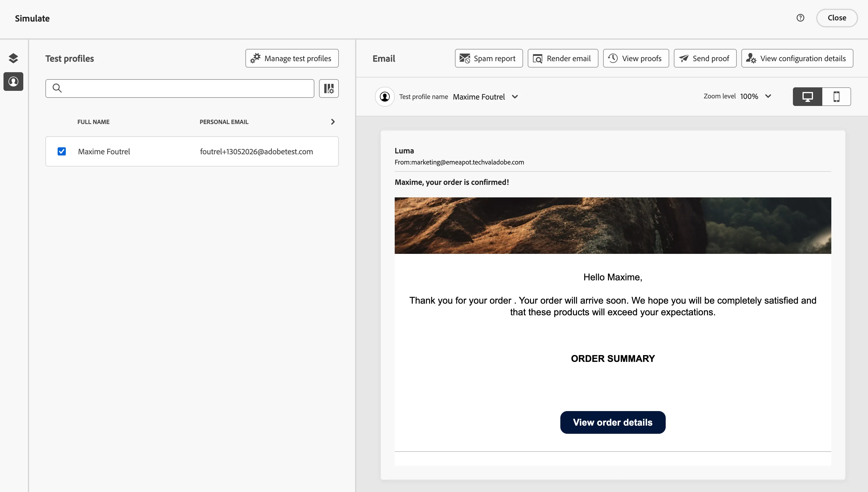
Task: Switch to mobile preview view
Action: point(836,97)
